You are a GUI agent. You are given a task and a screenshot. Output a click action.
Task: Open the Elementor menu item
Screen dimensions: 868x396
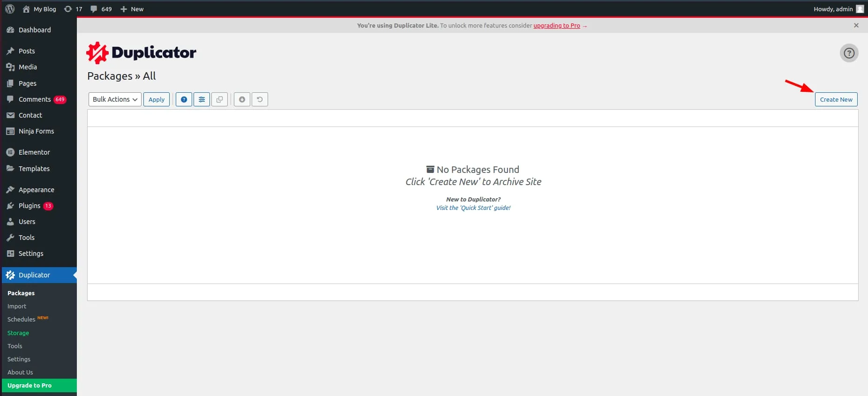coord(39,152)
